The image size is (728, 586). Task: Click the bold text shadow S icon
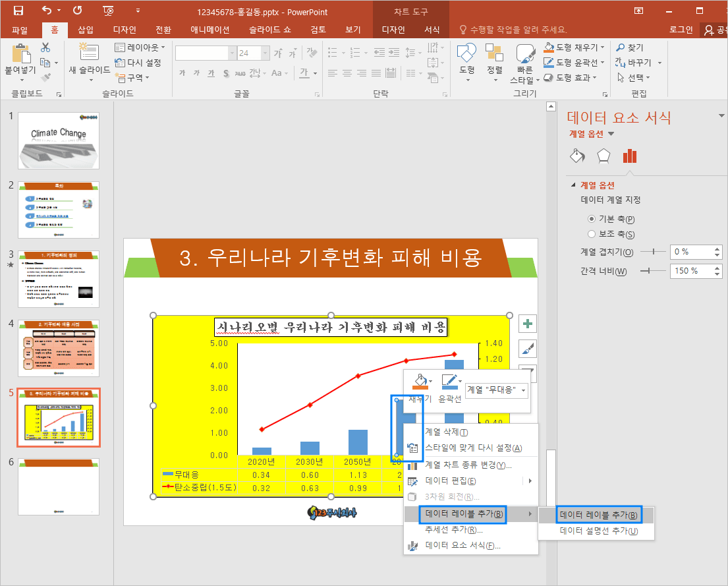click(226, 73)
